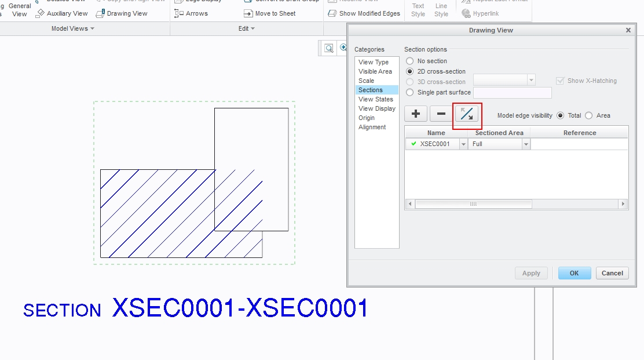
Task: Select the hatched cross-section view
Action: (x=194, y=183)
